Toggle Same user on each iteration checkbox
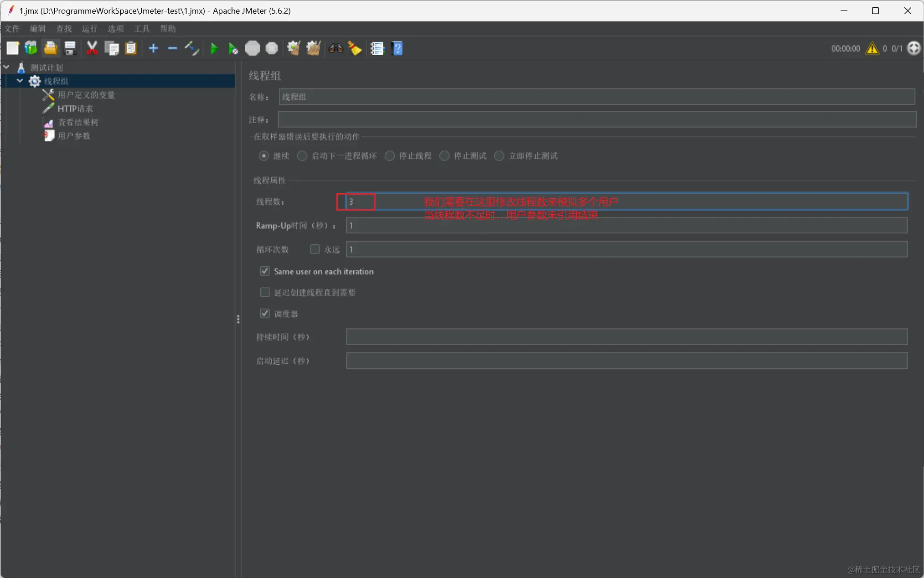This screenshot has height=578, width=924. click(265, 271)
